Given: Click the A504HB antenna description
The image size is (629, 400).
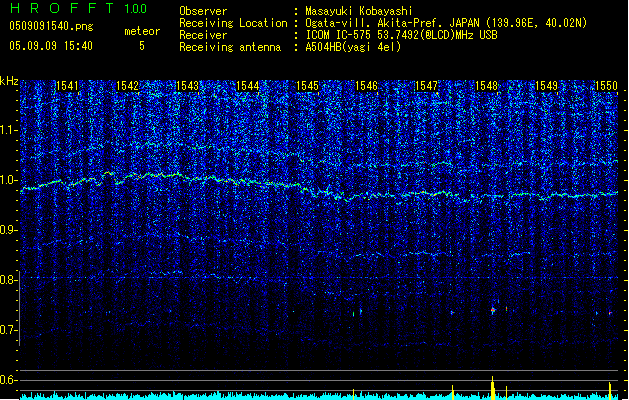Looking at the screenshot, I should click(x=353, y=46).
